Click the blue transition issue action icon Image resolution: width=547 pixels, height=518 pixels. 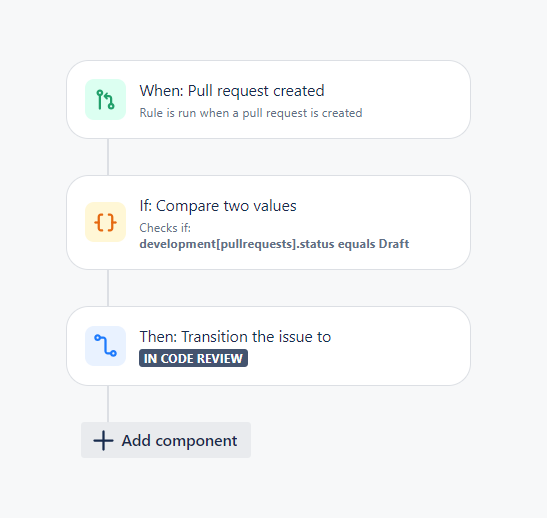(105, 346)
